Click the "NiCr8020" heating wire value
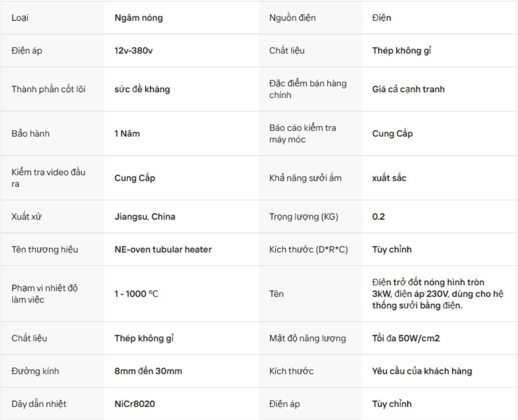Viewport: 518px width, 420px height. point(135,404)
